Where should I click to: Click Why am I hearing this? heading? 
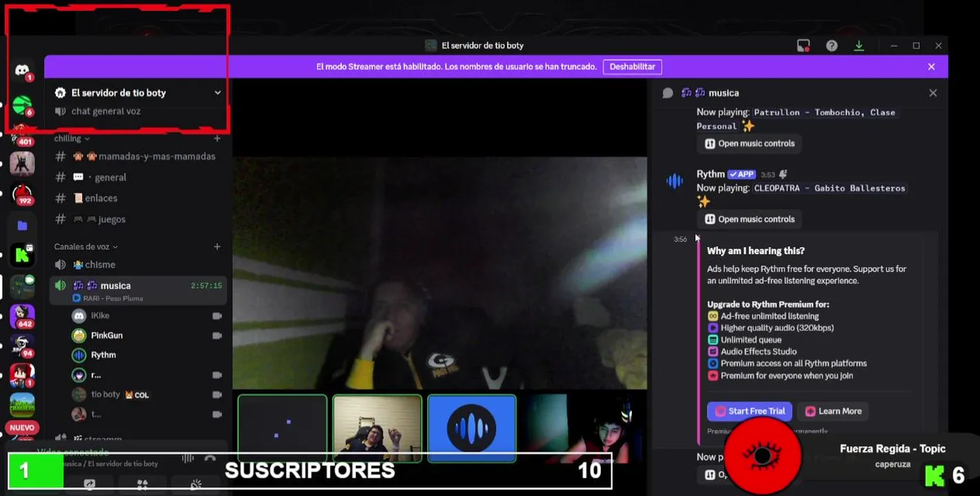point(756,251)
